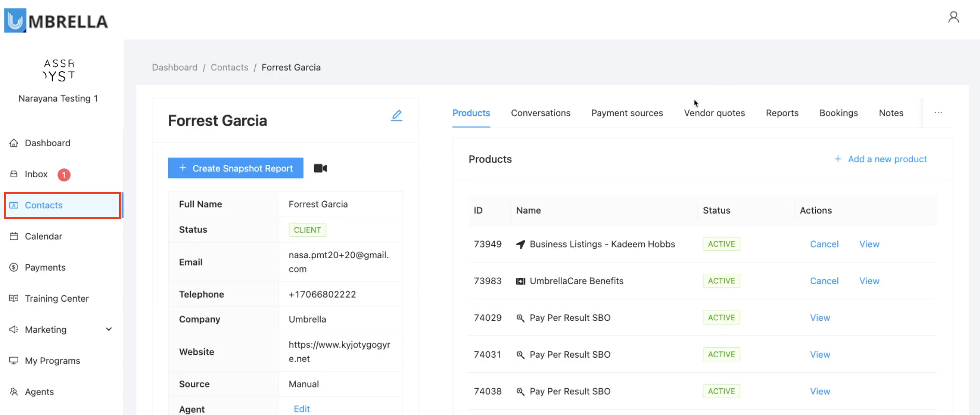
Task: Click Create Snapshot Report button
Action: point(236,168)
